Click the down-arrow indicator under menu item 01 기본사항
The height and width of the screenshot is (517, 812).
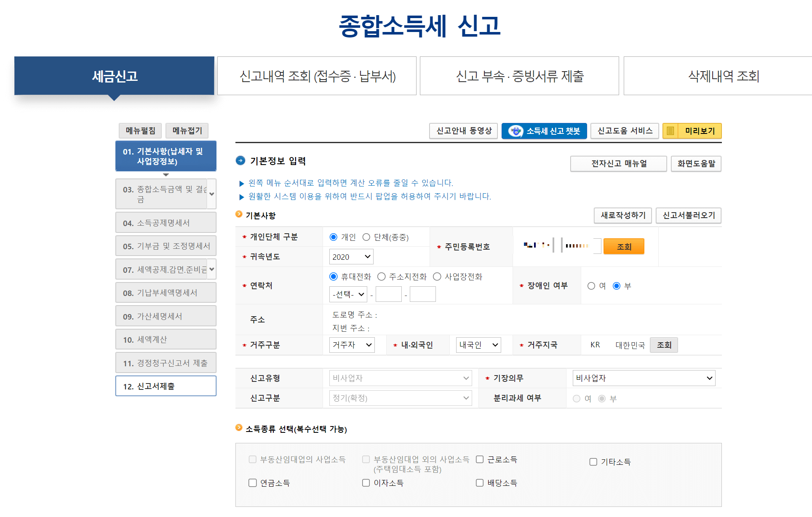click(x=166, y=175)
